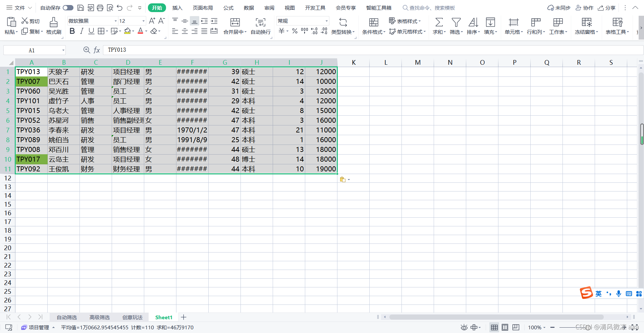Click the 排序 sort icon
This screenshot has height=333, width=644.
473,22
